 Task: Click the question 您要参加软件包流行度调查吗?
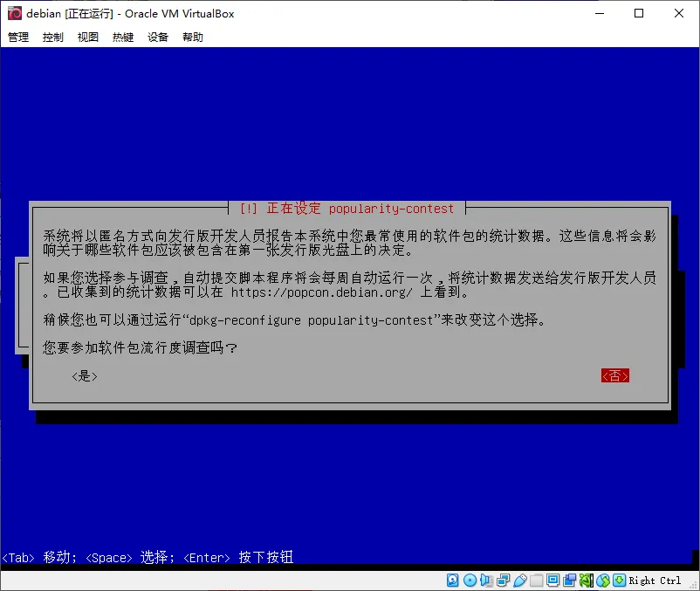point(140,347)
